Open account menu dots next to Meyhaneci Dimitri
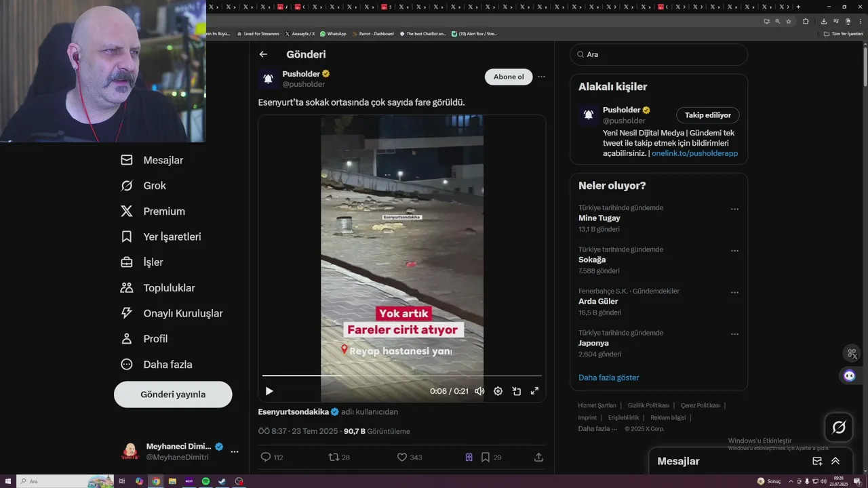The width and height of the screenshot is (868, 488). pos(235,451)
